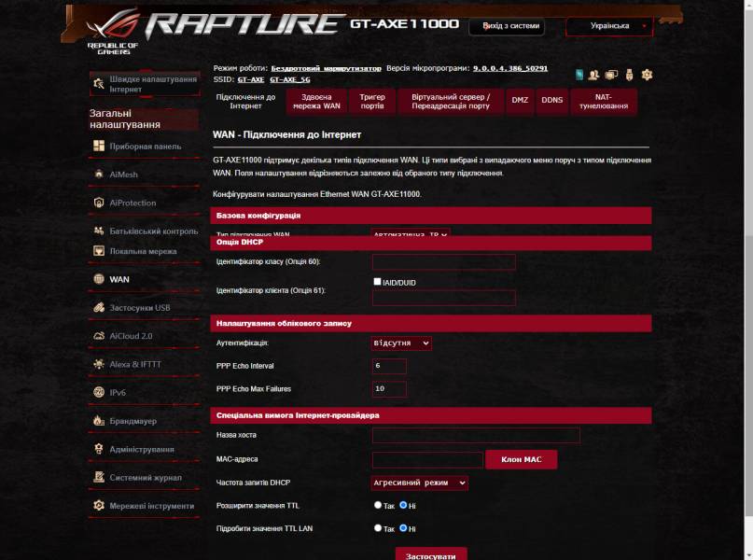The image size is (753, 560).
Task: Click the Ідентифікатор клієнта (Опція 61) field
Action: (x=444, y=299)
